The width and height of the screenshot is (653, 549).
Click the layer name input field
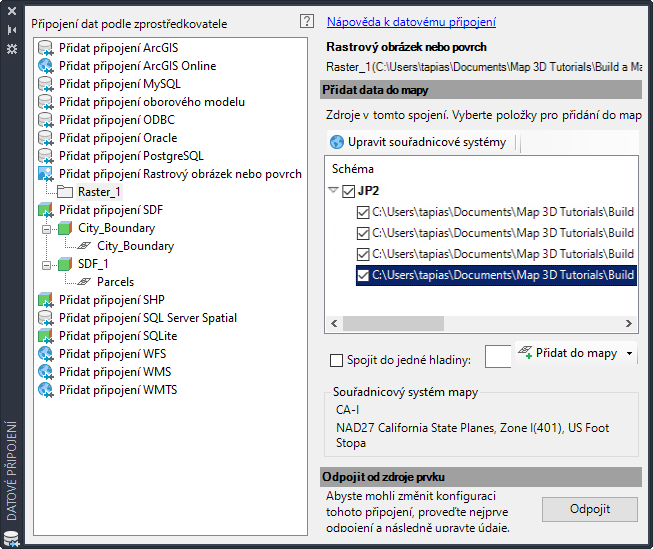(x=497, y=356)
